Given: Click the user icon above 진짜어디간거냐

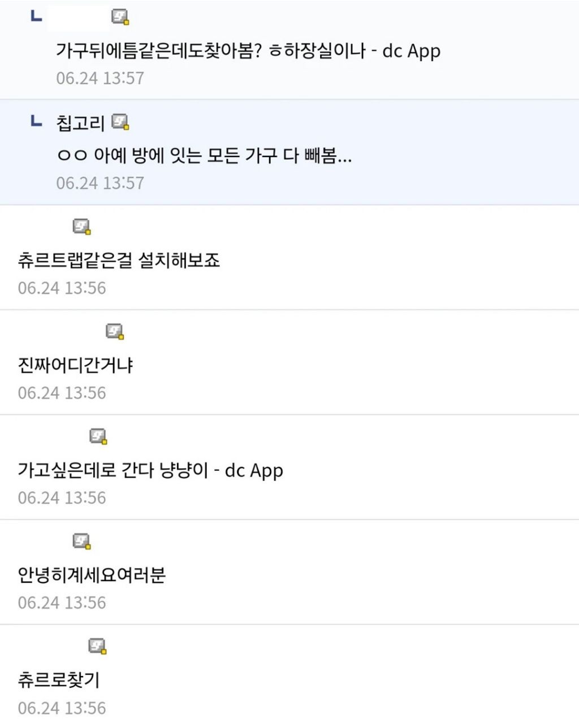Looking at the screenshot, I should pos(115,332).
